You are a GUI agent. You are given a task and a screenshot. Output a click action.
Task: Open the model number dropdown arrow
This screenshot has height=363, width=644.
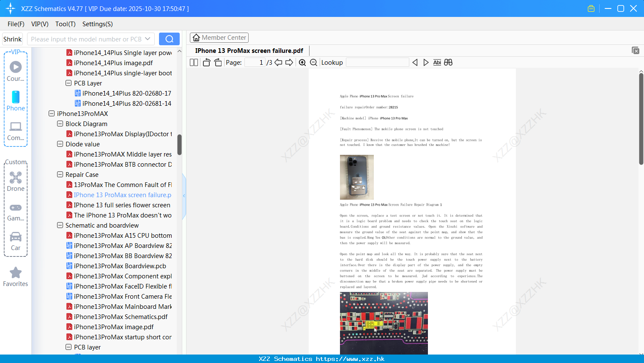click(148, 39)
